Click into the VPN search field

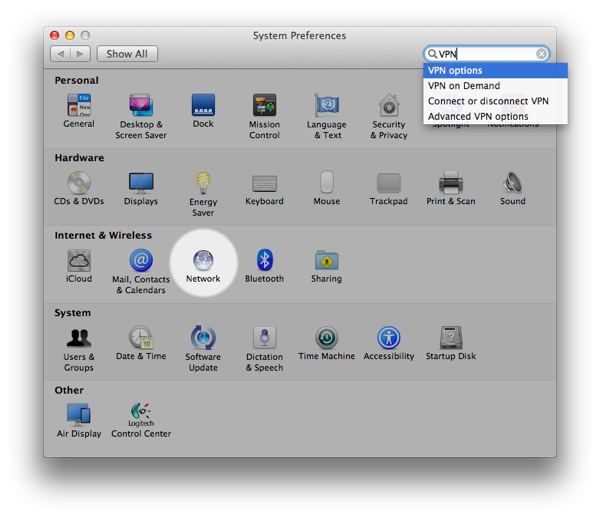click(x=486, y=54)
